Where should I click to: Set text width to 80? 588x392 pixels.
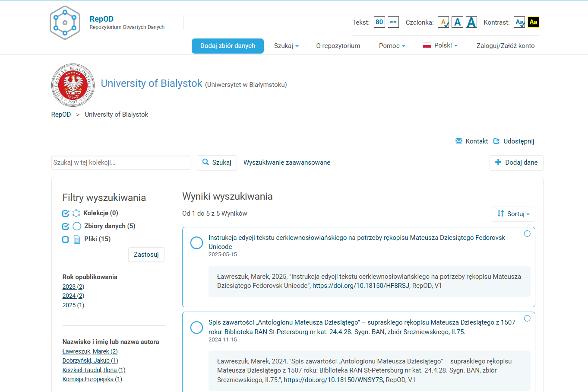(x=379, y=22)
